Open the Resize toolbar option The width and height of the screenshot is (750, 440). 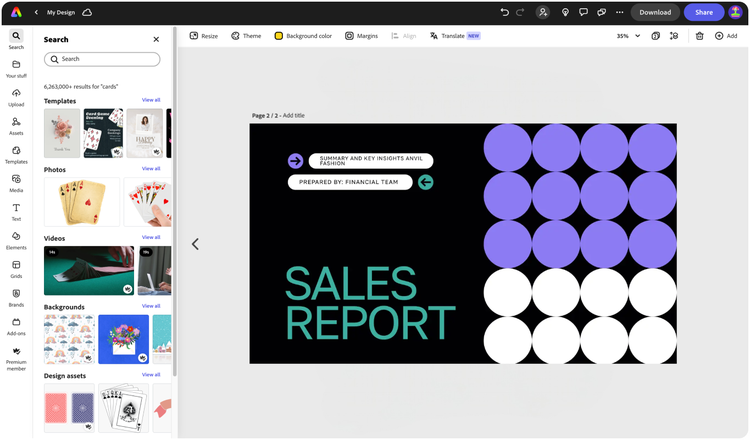pyautogui.click(x=204, y=36)
